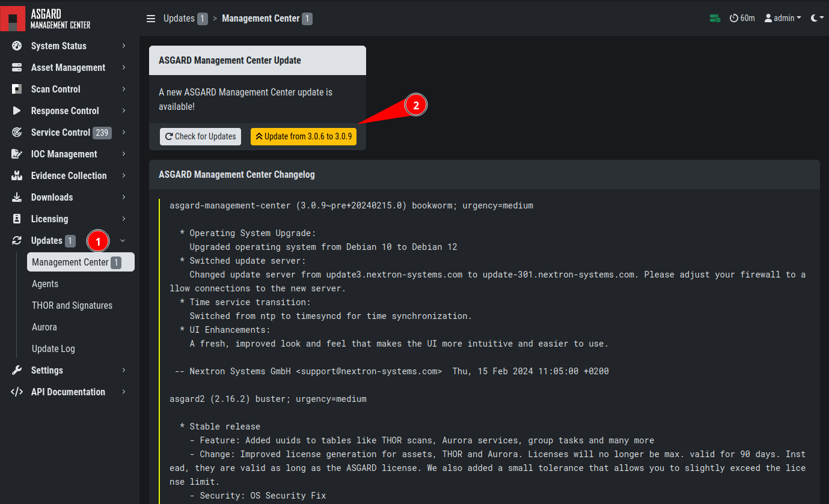Expand the IOC Management chevron
The width and height of the screenshot is (829, 504).
coord(123,154)
